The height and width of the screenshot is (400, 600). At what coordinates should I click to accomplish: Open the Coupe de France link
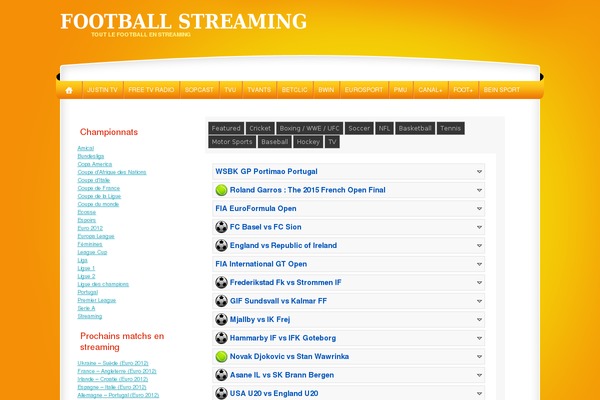coord(99,188)
